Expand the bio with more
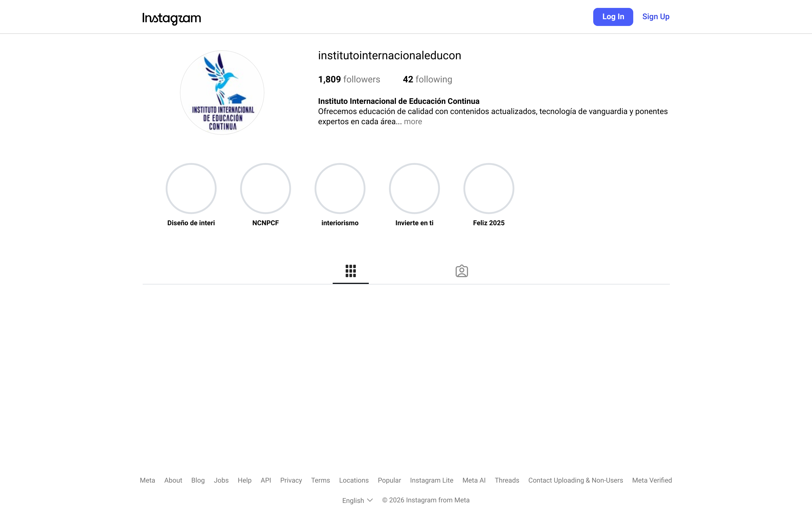This screenshot has height=508, width=812. pos(413,122)
